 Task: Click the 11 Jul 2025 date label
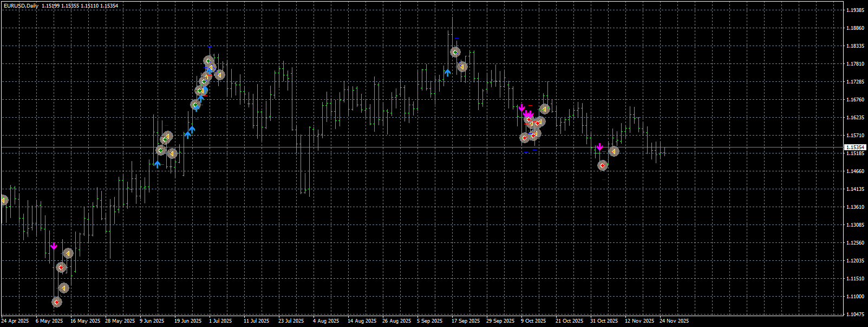257,321
